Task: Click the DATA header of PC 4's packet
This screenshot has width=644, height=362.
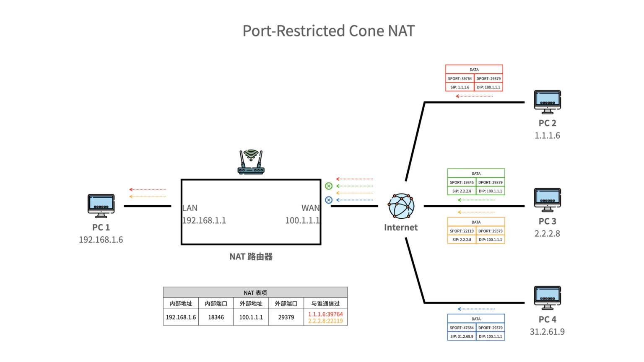Action: pos(475,318)
